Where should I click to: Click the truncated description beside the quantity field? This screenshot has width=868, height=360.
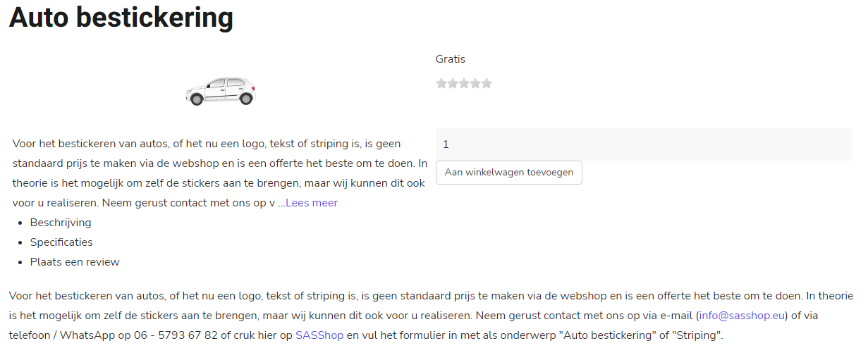tap(220, 173)
